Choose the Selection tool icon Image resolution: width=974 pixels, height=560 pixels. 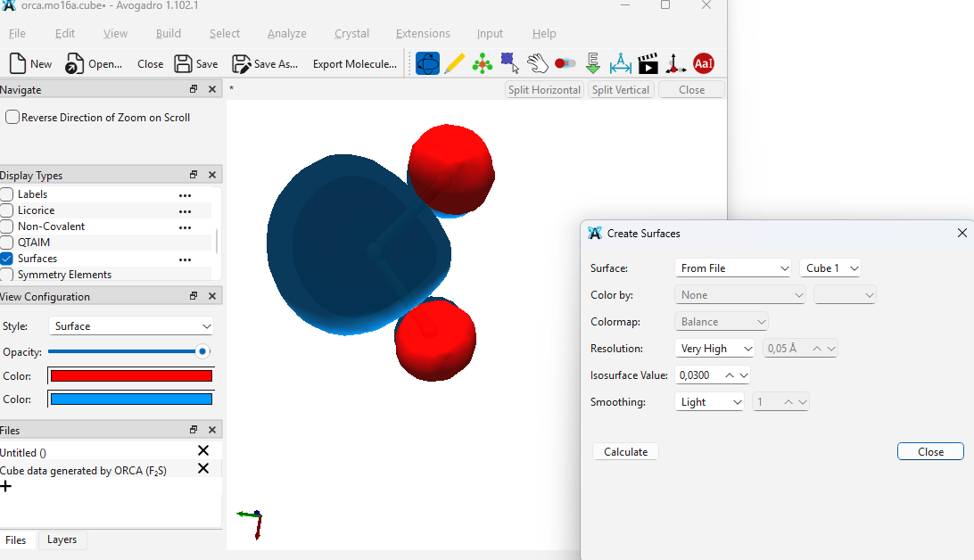pyautogui.click(x=509, y=63)
